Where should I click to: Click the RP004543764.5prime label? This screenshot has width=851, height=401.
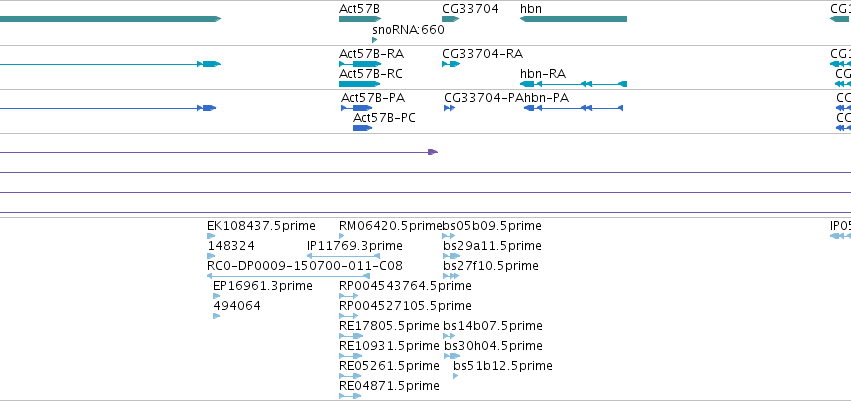tap(405, 285)
